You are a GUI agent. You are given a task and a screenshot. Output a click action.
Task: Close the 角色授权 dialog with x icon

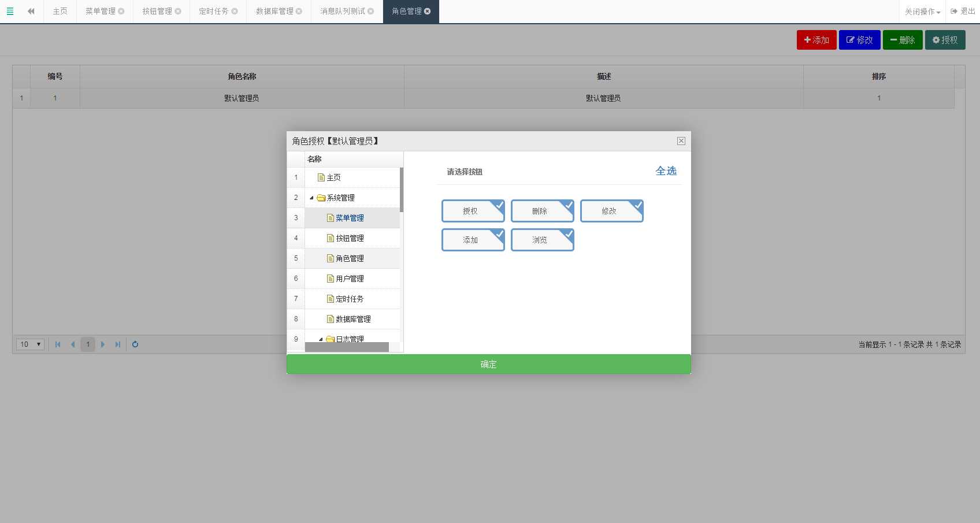(x=681, y=141)
